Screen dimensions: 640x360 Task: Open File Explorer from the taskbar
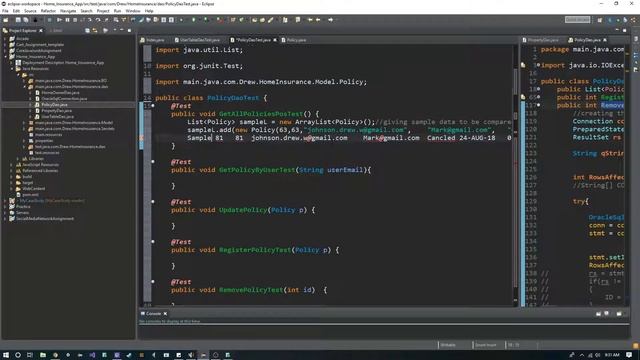pyautogui.click(x=43, y=355)
